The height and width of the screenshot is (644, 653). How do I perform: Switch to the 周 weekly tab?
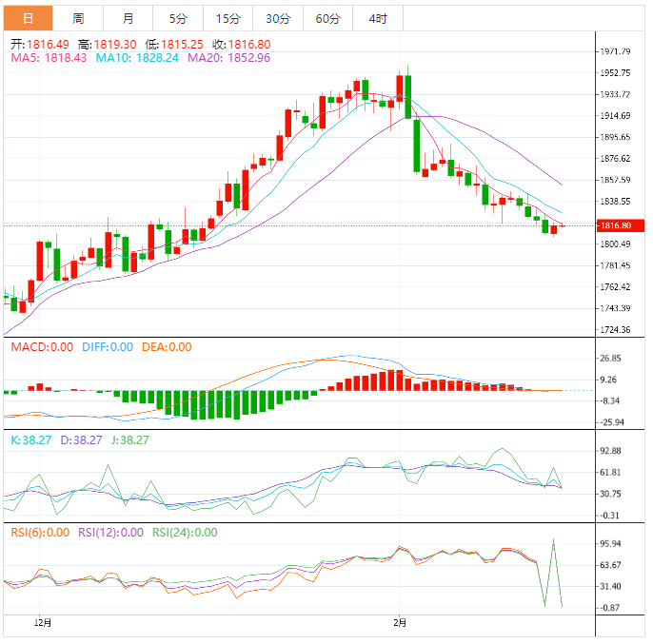point(78,18)
